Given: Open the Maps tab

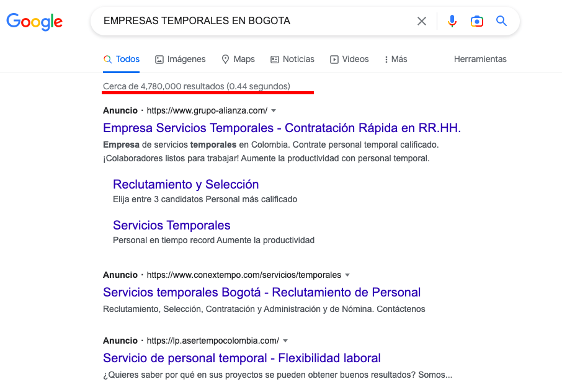Looking at the screenshot, I should 238,59.
